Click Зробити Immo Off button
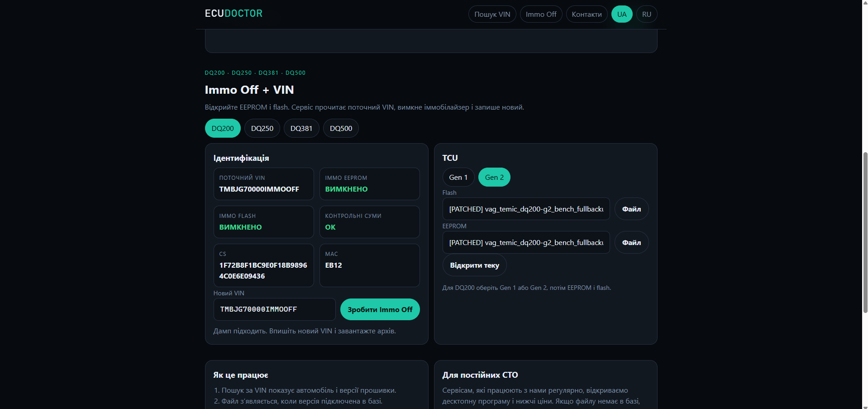Viewport: 868px width, 409px height. [380, 309]
